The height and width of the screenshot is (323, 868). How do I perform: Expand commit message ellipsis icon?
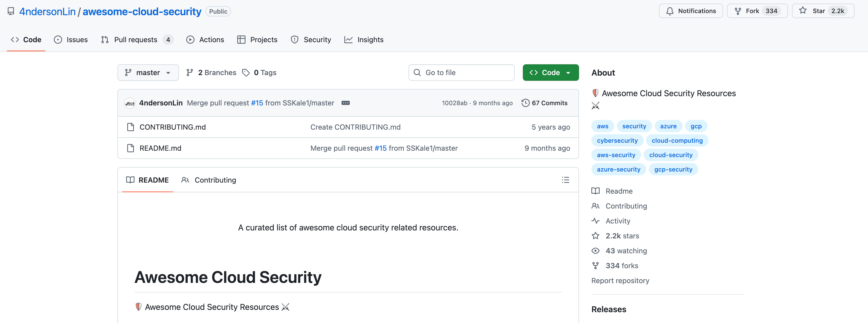click(x=345, y=103)
